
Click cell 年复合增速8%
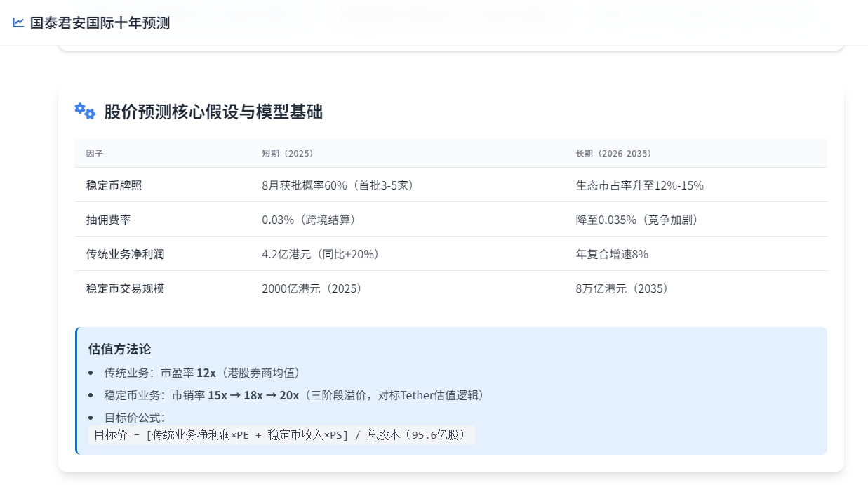click(x=612, y=254)
